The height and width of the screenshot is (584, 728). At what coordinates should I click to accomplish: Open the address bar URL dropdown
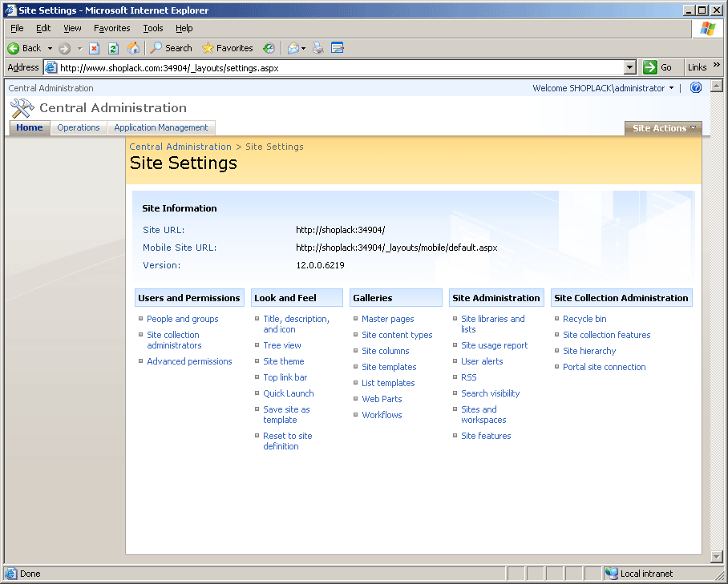pyautogui.click(x=629, y=68)
